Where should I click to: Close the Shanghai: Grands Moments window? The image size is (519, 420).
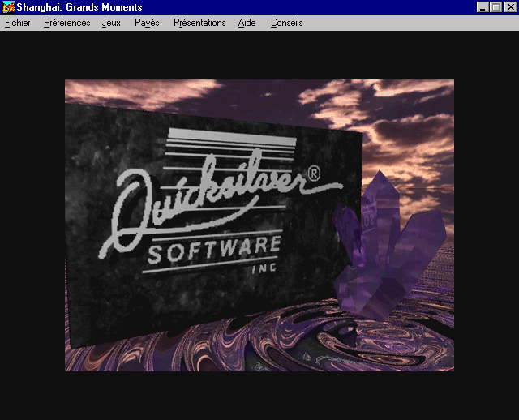coord(510,7)
